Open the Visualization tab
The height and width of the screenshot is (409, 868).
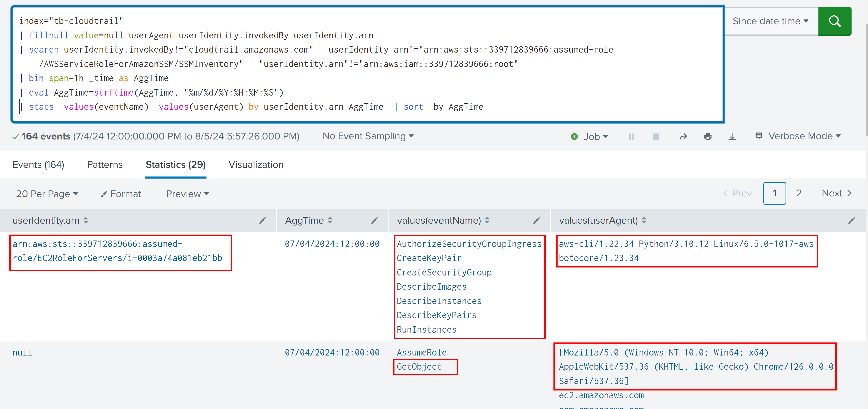[x=256, y=165]
